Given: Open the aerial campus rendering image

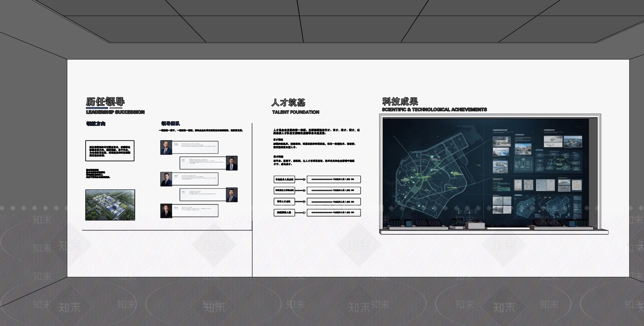Looking at the screenshot, I should [110, 205].
